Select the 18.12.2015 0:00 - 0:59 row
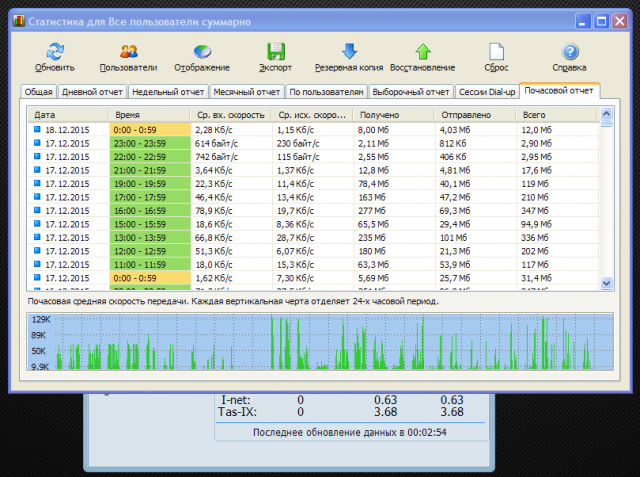 [300, 129]
